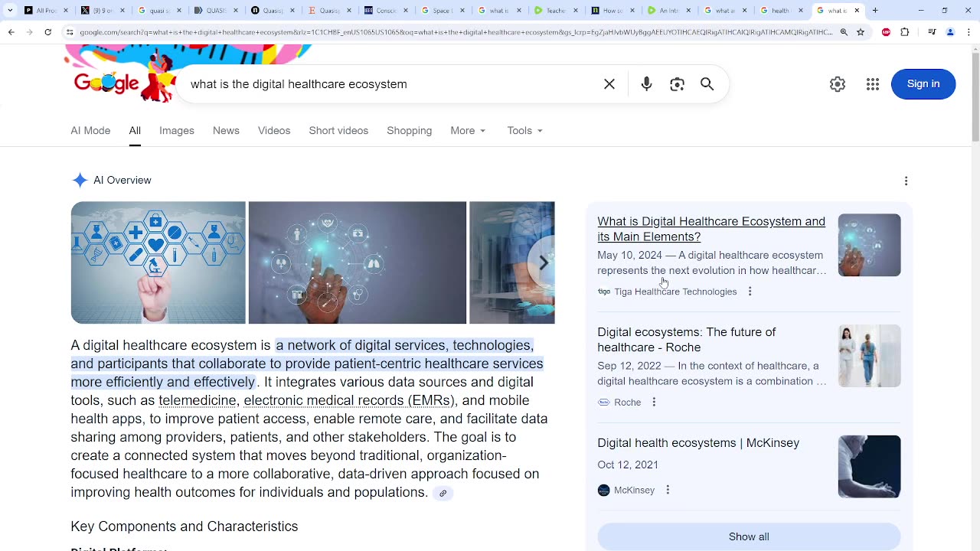Screen dimensions: 980x551
Task: Open McKinsey result thumbnail
Action: point(870,467)
